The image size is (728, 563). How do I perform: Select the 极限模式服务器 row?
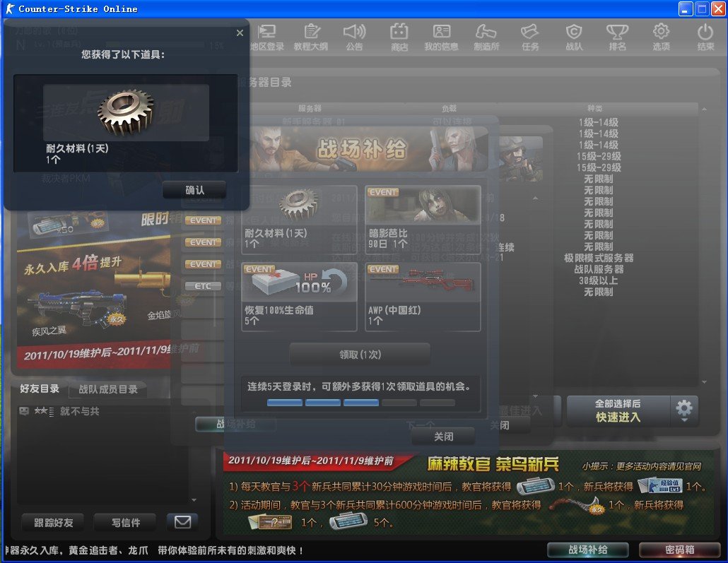click(x=599, y=258)
